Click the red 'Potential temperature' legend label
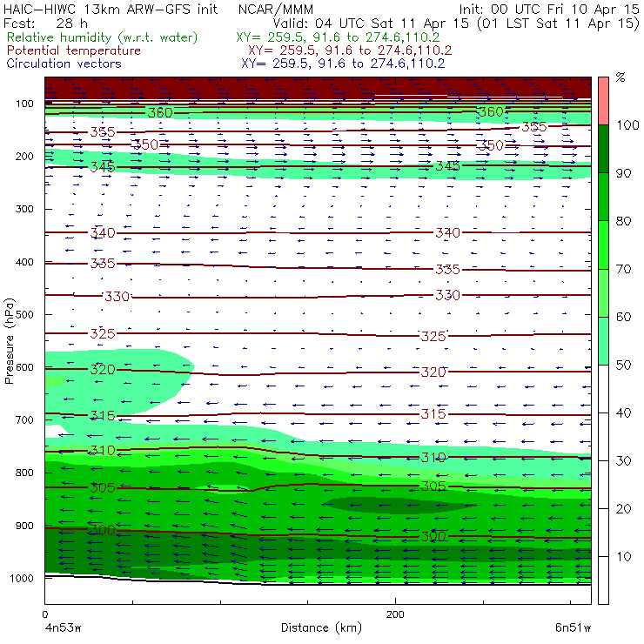The width and height of the screenshot is (644, 644). pos(73,50)
